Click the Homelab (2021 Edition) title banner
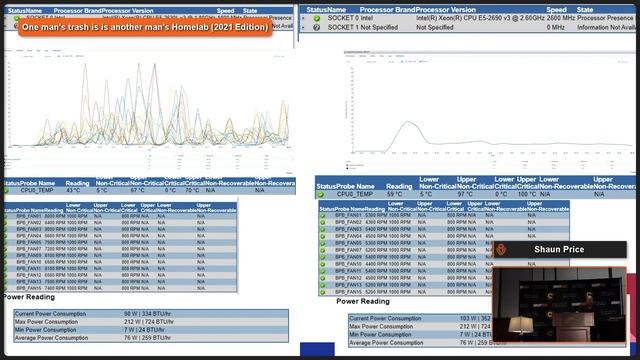 click(x=145, y=27)
